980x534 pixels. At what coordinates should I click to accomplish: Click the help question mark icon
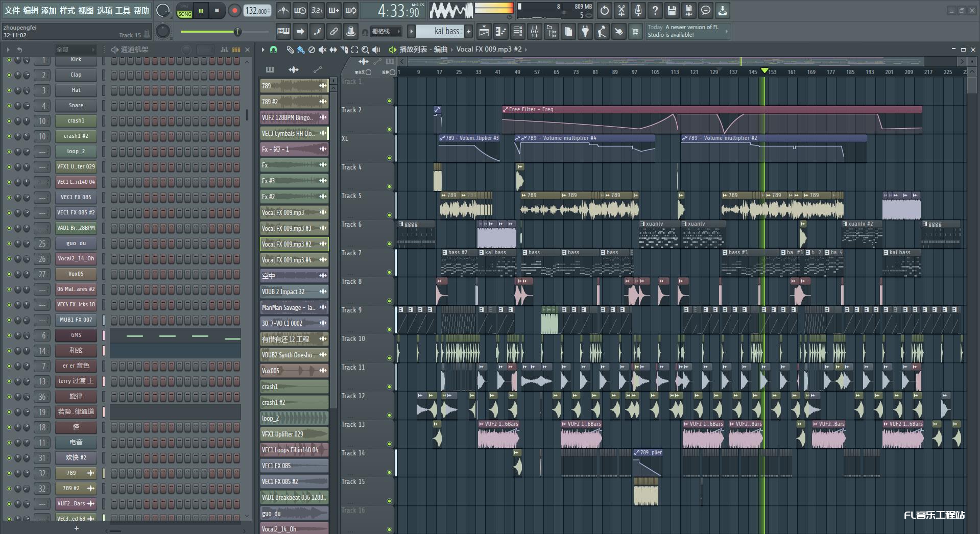(x=655, y=10)
